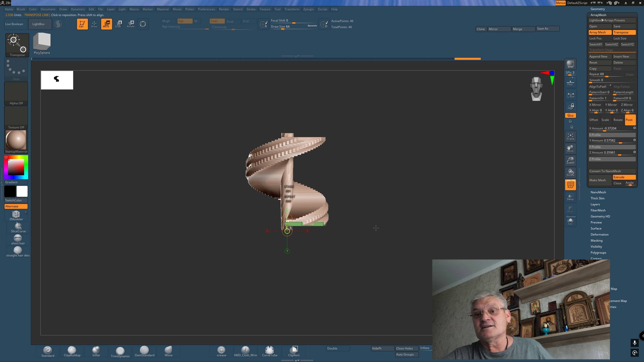Viewport: 644px width, 362px height.
Task: Pick the ClayBuildup brush
Action: click(x=72, y=351)
